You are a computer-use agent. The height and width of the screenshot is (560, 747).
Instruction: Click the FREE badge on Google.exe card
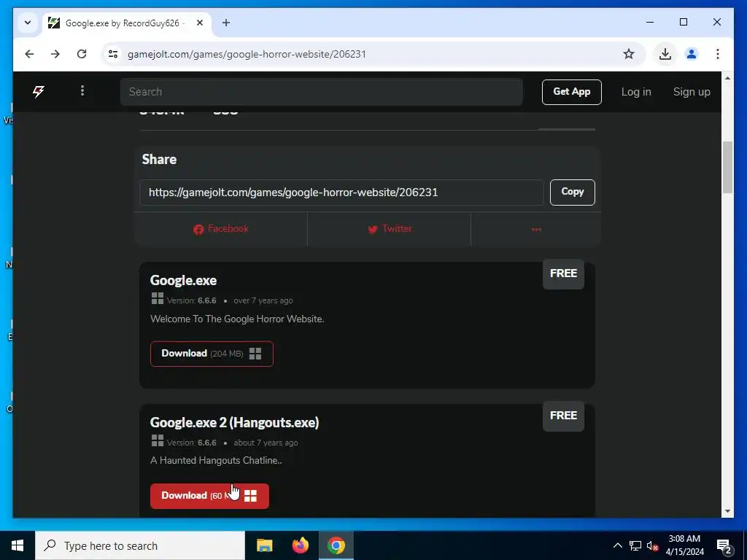(x=563, y=273)
